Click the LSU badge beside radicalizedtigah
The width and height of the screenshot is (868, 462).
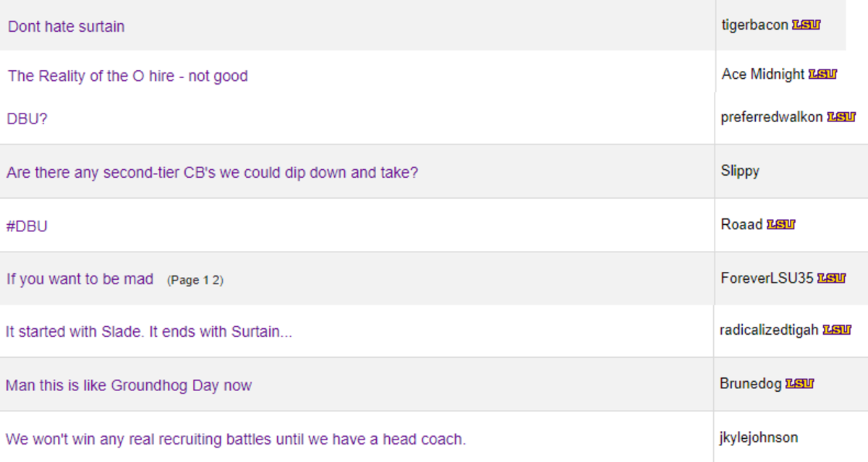point(837,330)
